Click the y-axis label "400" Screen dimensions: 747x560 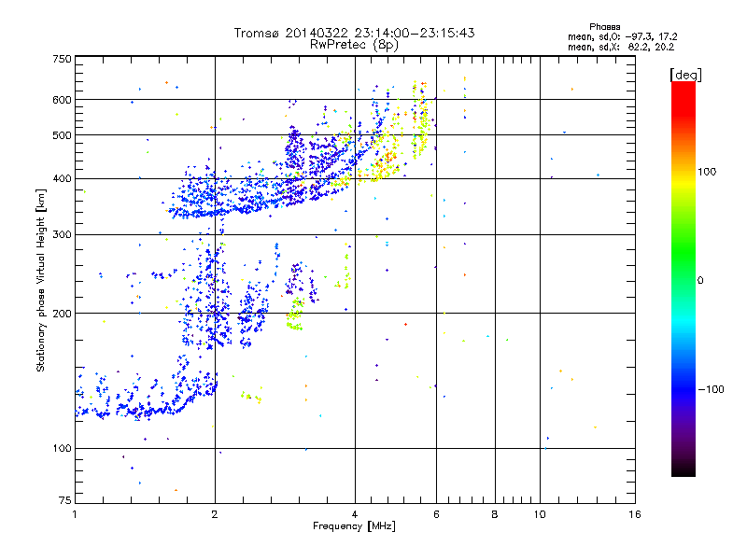click(63, 178)
